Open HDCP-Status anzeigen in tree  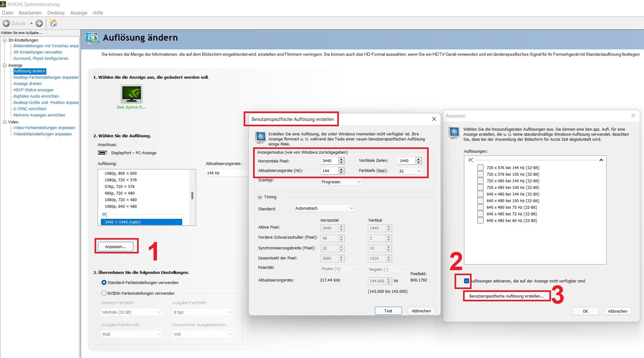pyautogui.click(x=33, y=90)
